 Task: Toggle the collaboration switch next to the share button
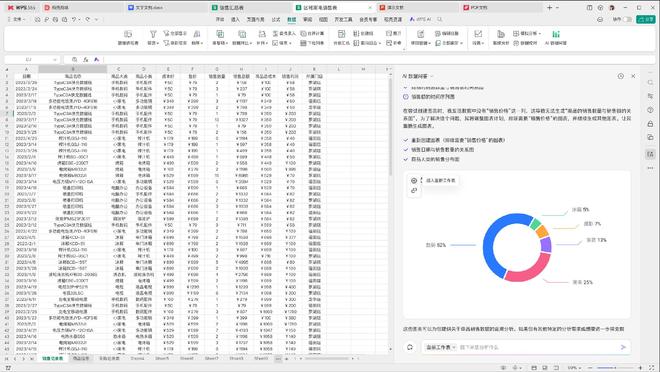[x=628, y=19]
